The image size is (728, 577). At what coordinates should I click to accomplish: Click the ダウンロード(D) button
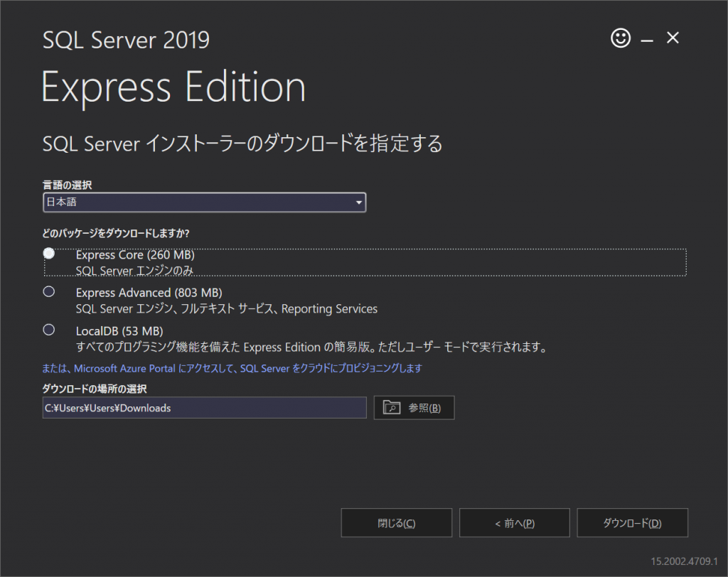tap(632, 522)
